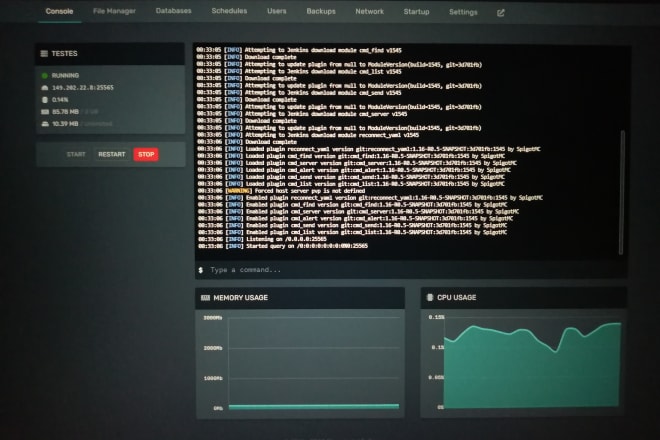660x440 pixels.
Task: Click the console scrollbar
Action: 622,192
